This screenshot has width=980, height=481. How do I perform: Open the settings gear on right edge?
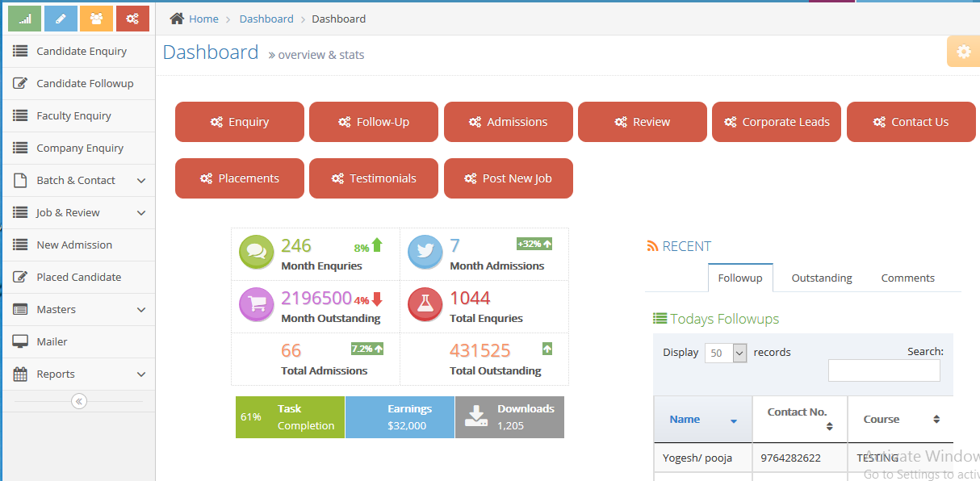point(963,52)
